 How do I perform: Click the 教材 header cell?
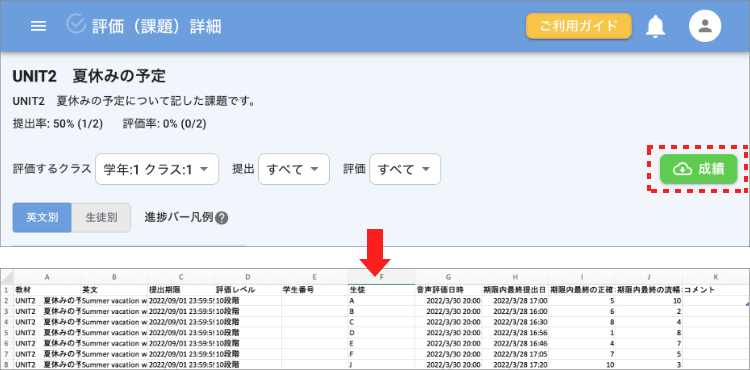click(47, 290)
